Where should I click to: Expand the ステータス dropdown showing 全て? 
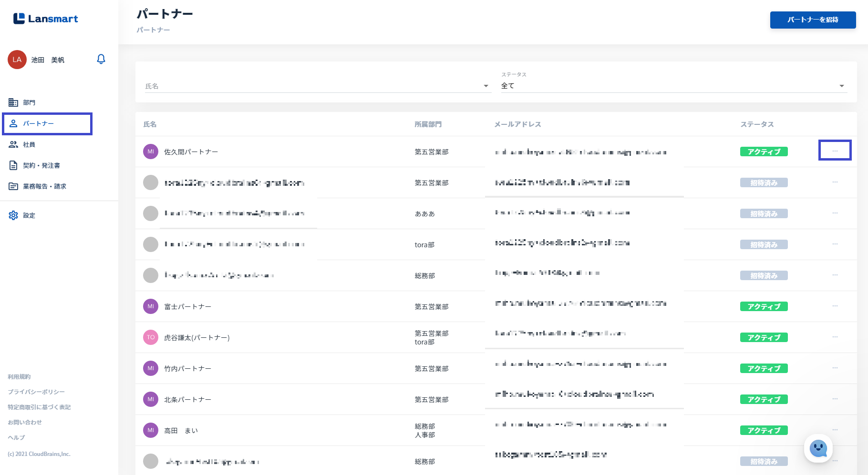(674, 86)
